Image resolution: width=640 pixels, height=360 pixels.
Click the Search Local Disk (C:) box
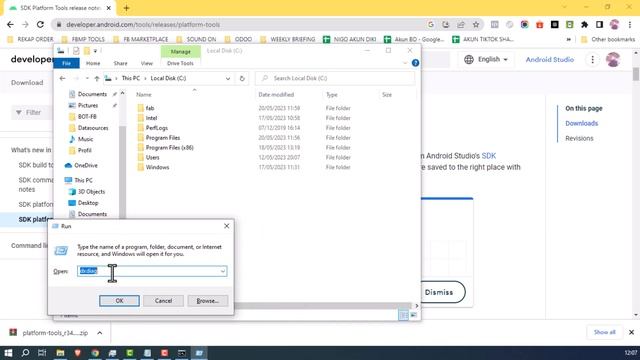click(x=335, y=78)
